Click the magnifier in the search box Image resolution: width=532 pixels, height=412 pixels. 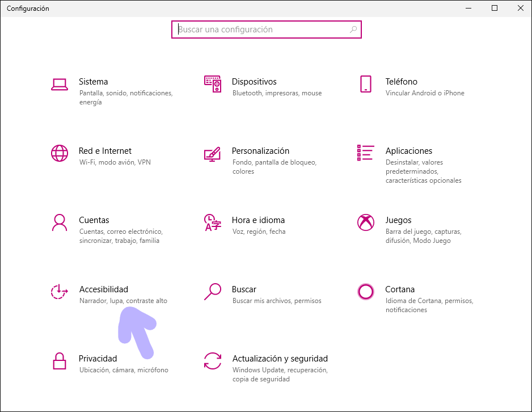(x=353, y=30)
